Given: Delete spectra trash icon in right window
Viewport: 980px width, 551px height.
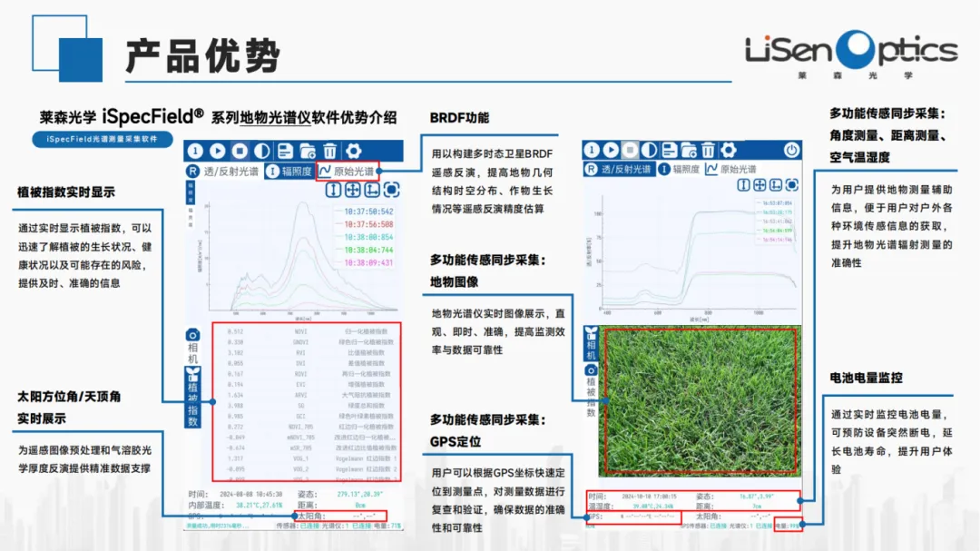Looking at the screenshot, I should pos(708,150).
